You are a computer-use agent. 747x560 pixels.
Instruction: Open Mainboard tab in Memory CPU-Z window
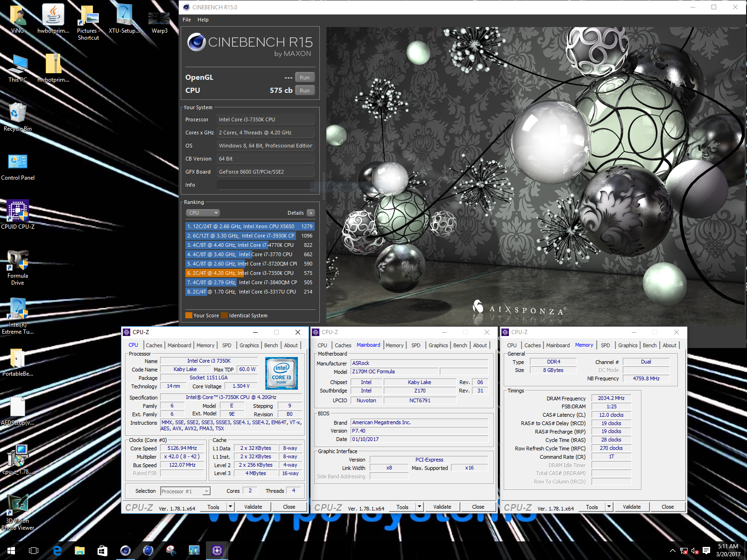coord(558,345)
